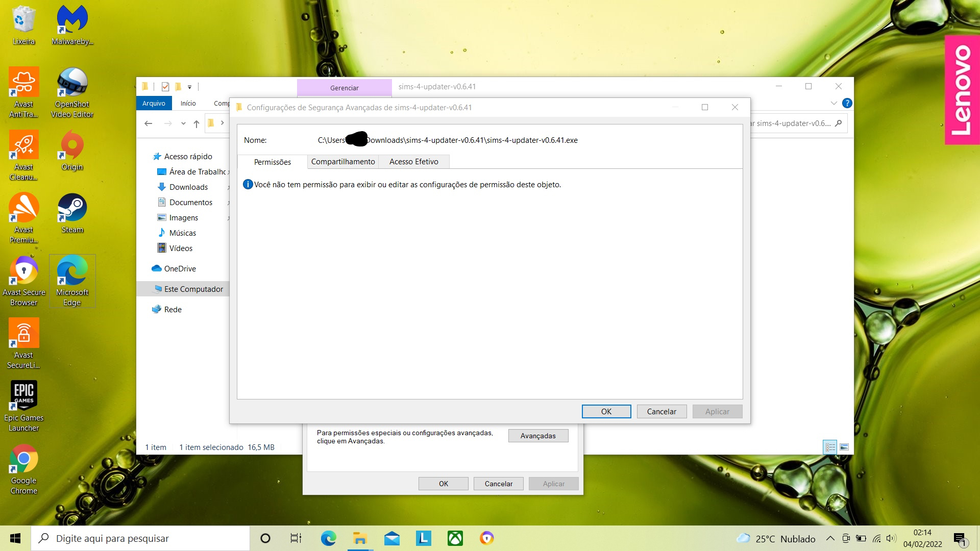Click Avançadas button in permissions dialog

538,435
